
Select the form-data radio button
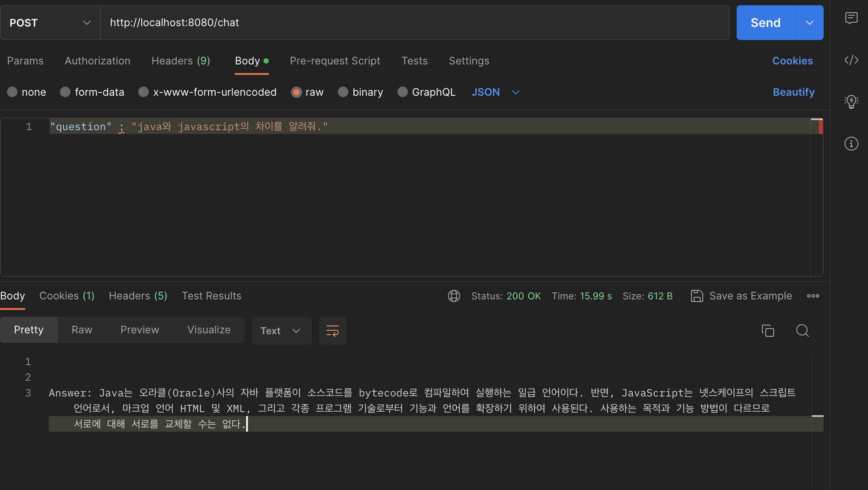click(65, 92)
